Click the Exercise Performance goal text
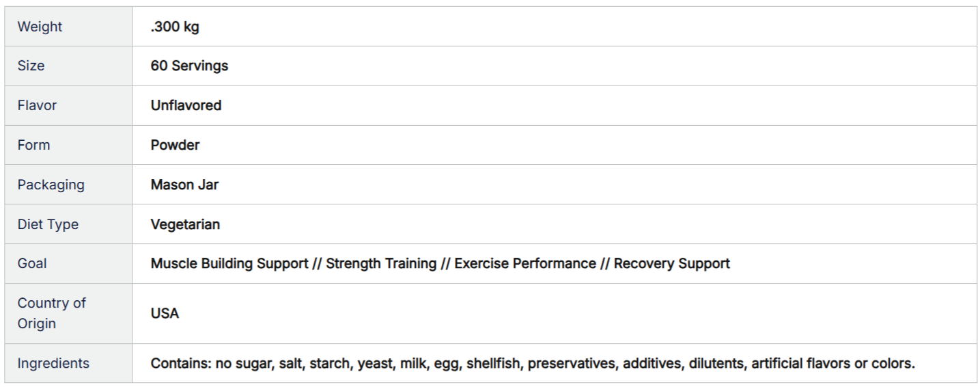Screen dimensions: 980x387 (x=524, y=263)
